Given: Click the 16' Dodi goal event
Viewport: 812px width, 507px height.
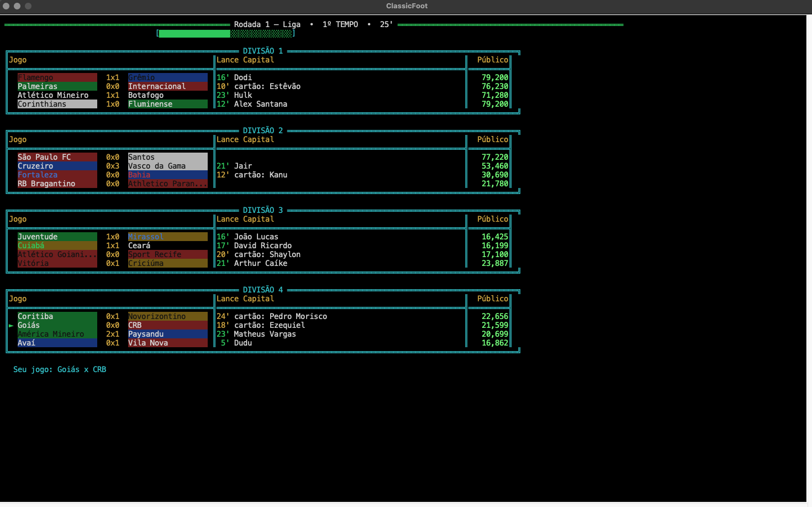Looking at the screenshot, I should 234,77.
